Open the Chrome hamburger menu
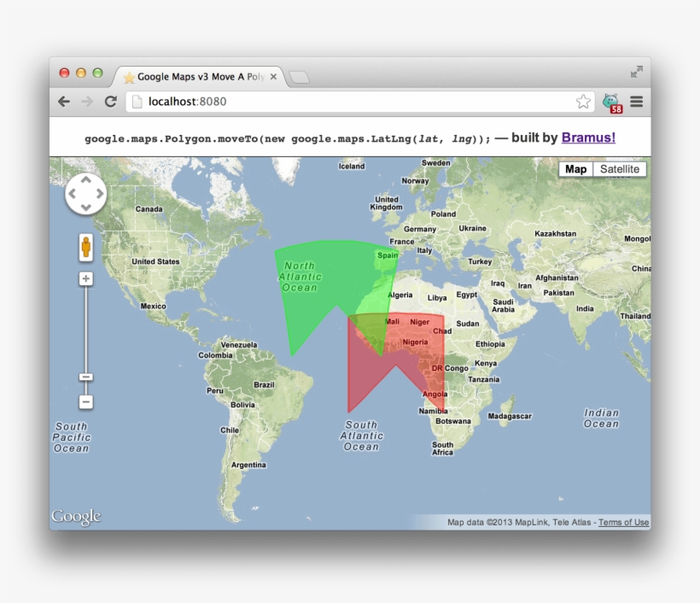The width and height of the screenshot is (700, 603). pos(637,101)
